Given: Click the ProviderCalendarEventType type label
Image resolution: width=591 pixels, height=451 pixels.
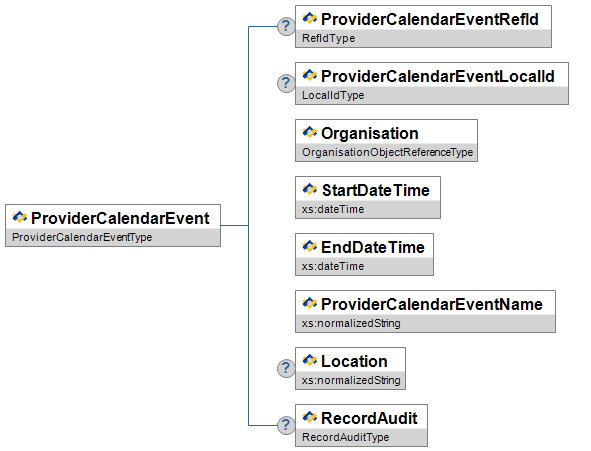Looking at the screenshot, I should coord(82,237).
